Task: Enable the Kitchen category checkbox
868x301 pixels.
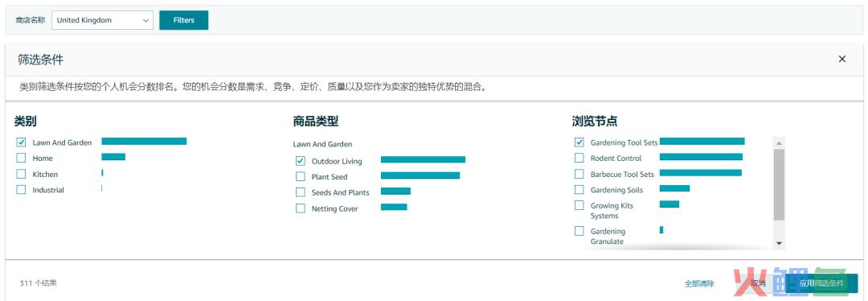Action: (21, 174)
